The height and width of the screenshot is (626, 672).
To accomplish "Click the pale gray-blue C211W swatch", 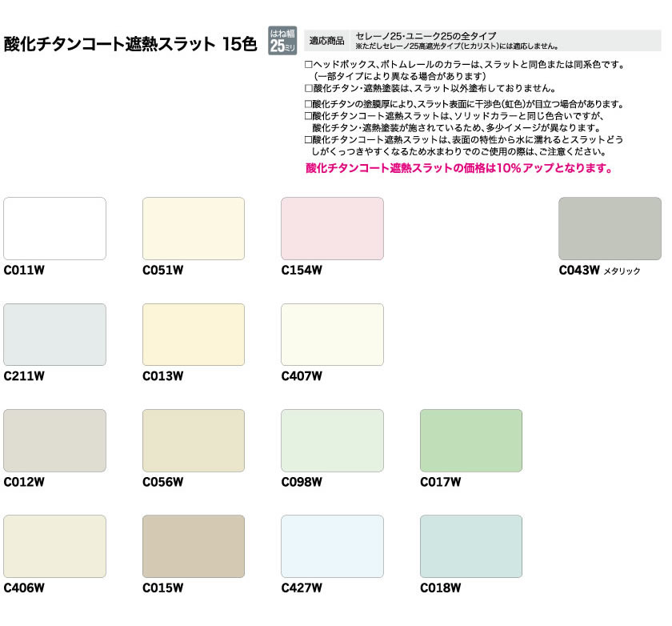I will 54,335.
